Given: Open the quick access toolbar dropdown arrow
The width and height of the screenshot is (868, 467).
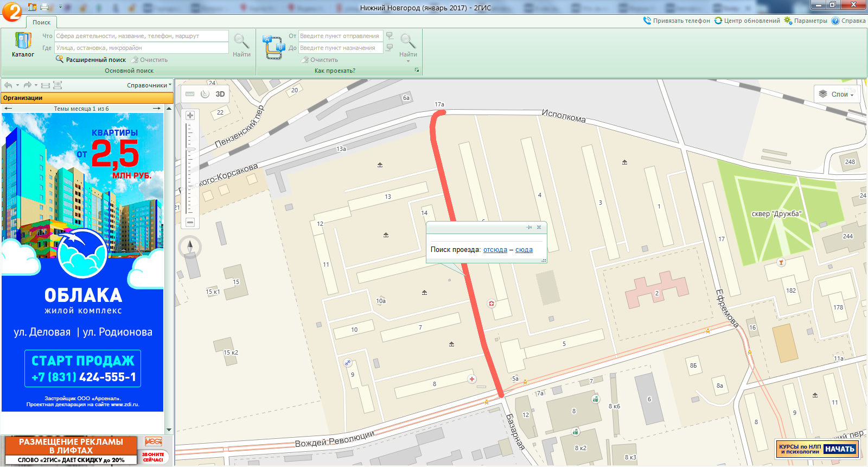Looking at the screenshot, I should click(x=60, y=7).
